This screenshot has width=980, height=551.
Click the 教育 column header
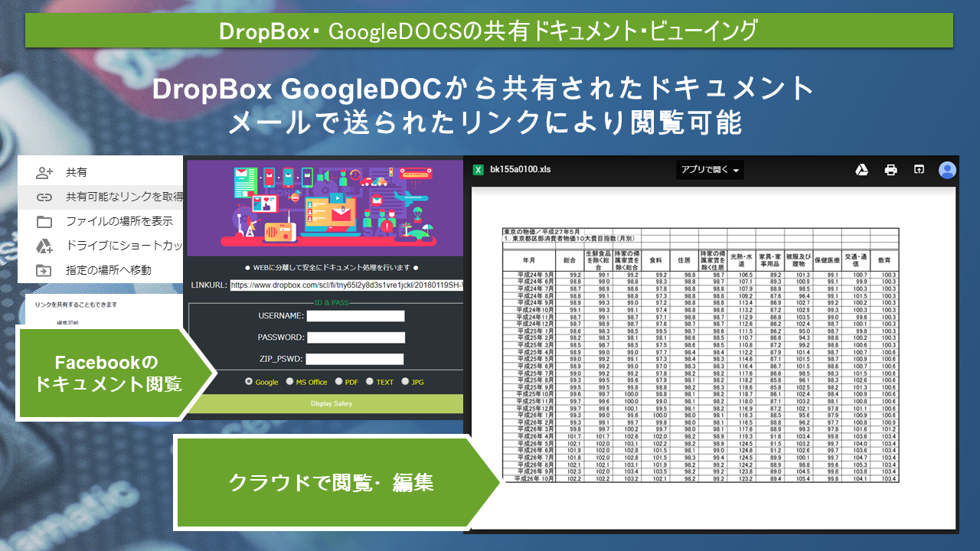point(884,260)
